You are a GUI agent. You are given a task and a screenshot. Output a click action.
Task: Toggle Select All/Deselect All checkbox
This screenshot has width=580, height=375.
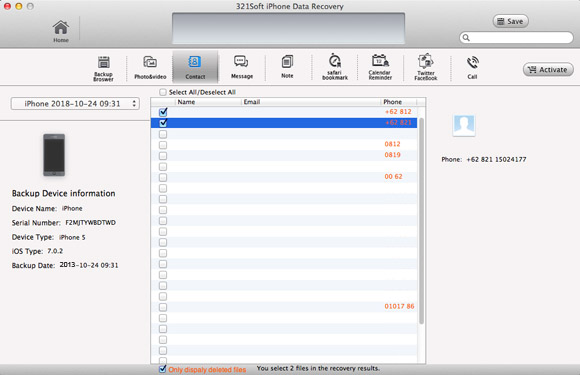pyautogui.click(x=163, y=92)
